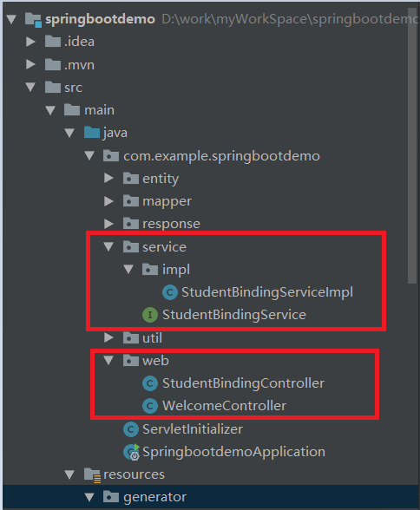Click the generator folder icon
The height and width of the screenshot is (510, 420).
[111, 497]
